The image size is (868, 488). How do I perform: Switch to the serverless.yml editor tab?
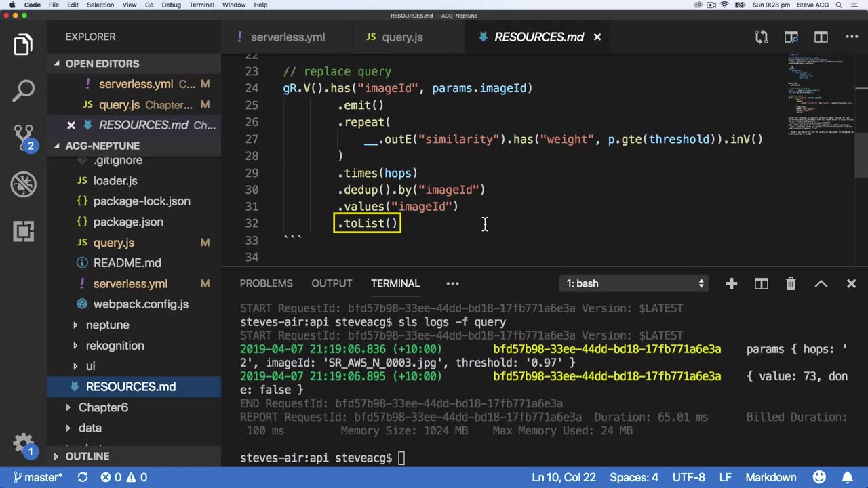287,37
